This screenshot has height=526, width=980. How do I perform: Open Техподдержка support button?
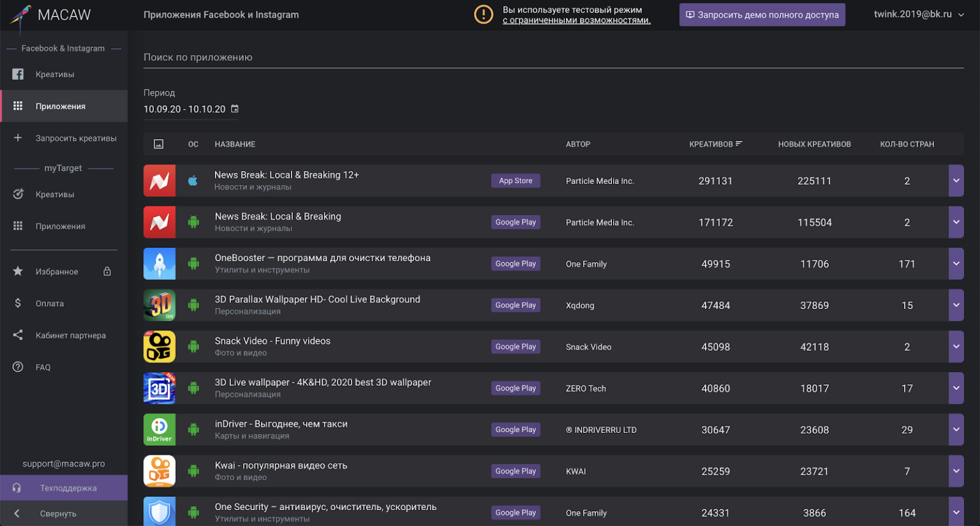(x=64, y=488)
